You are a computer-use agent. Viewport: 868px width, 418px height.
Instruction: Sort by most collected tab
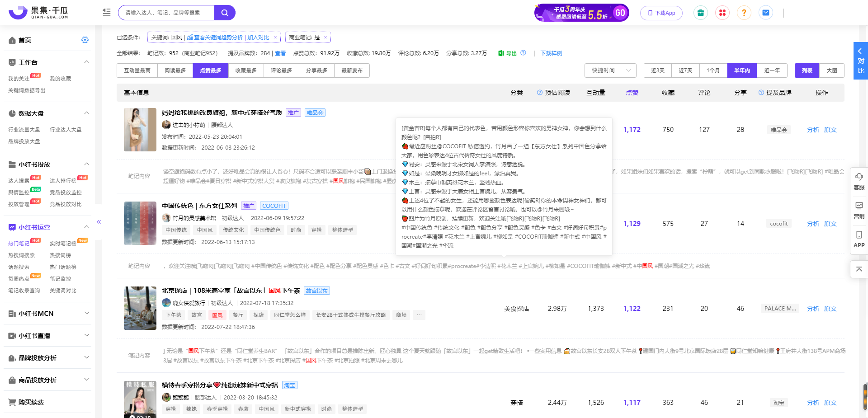pyautogui.click(x=246, y=70)
